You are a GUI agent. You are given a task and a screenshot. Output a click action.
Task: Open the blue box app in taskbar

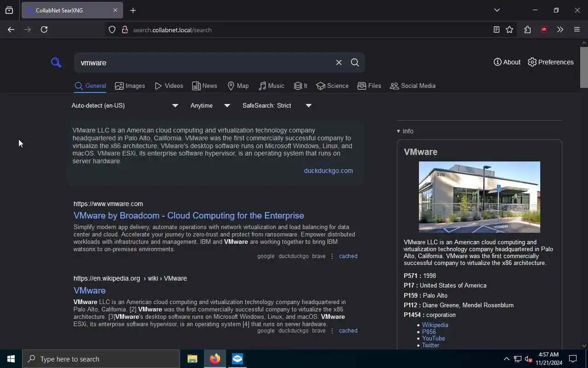pos(237,359)
